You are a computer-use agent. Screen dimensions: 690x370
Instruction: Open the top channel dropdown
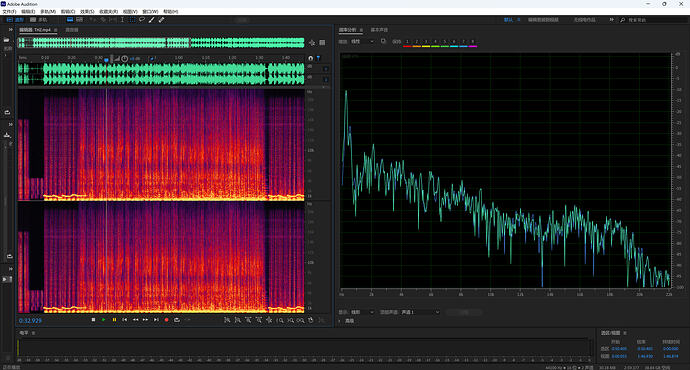coord(420,312)
